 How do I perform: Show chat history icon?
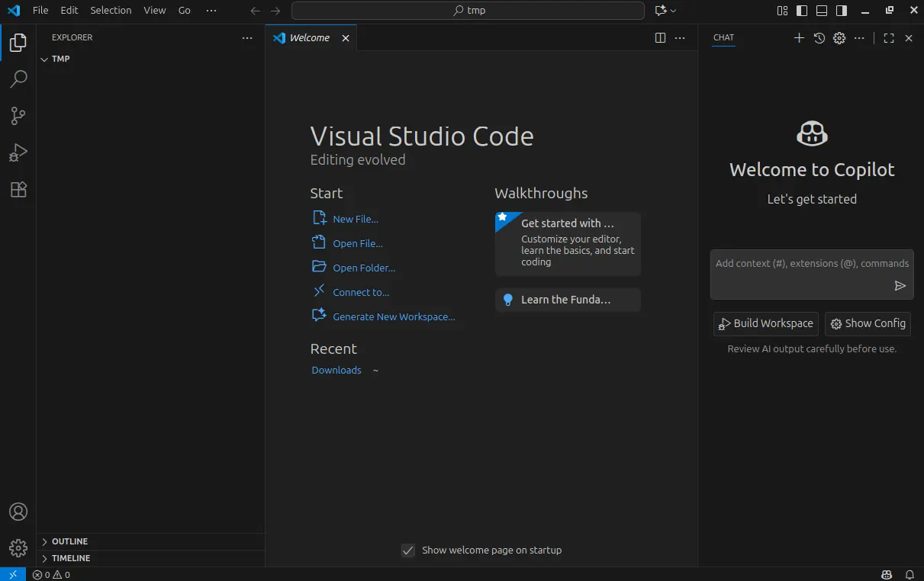pyautogui.click(x=819, y=38)
